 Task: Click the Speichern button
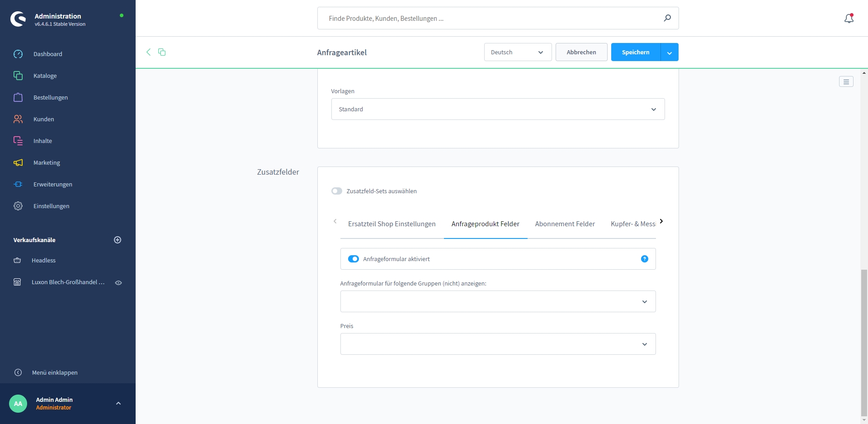tap(635, 52)
